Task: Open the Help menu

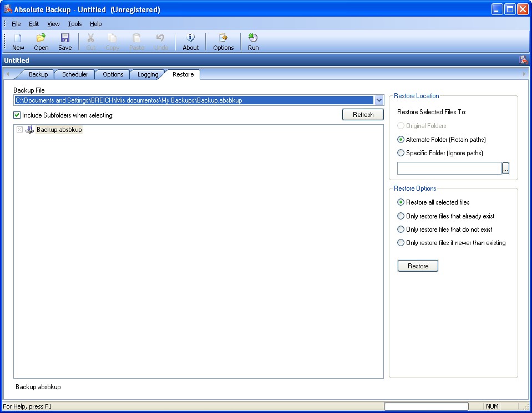Action: [x=95, y=24]
